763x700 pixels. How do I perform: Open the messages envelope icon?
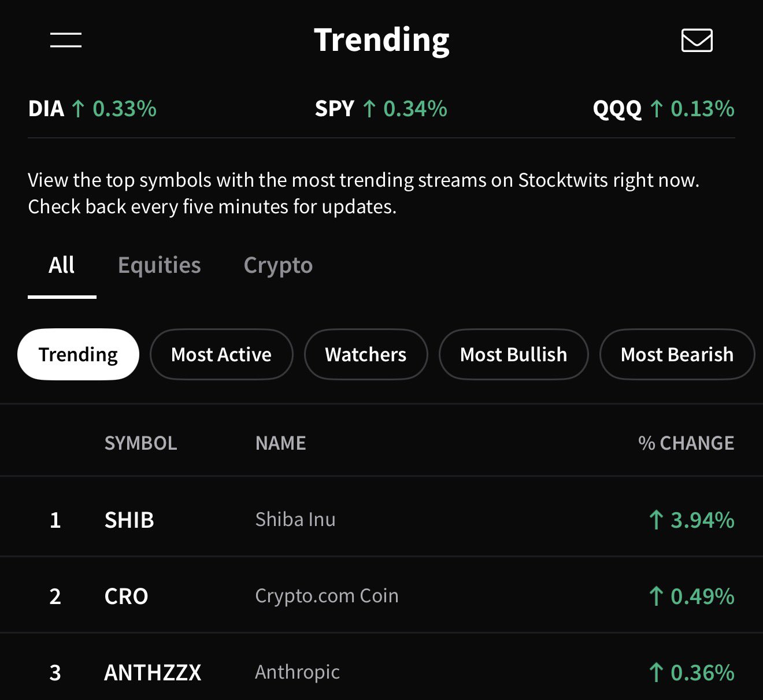tap(697, 40)
